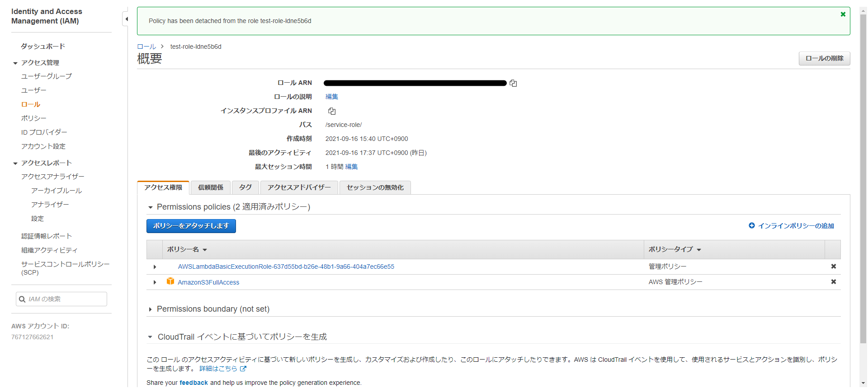
Task: Open the external link icon after 詳細はこちら
Action: (243, 369)
